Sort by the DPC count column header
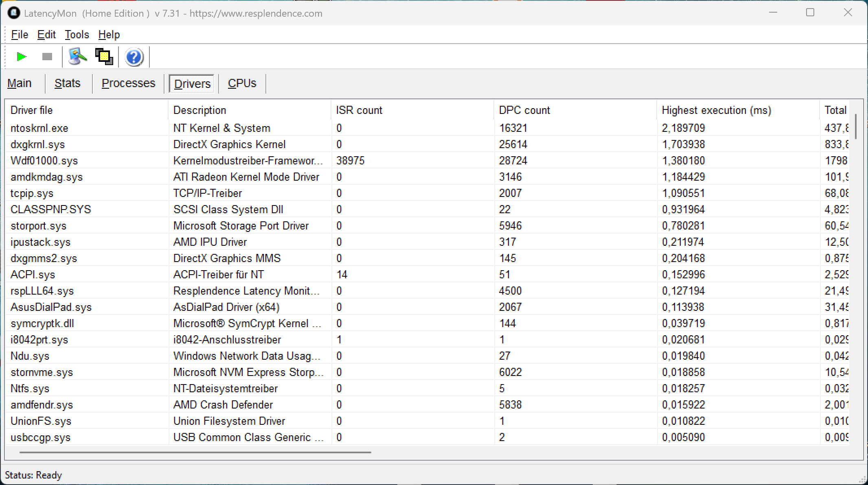This screenshot has width=868, height=485. click(524, 110)
